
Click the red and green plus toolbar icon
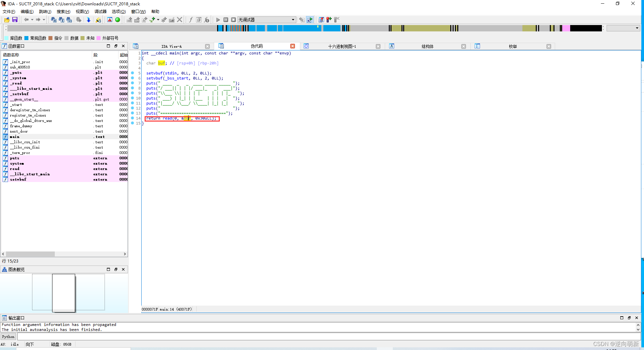[329, 20]
